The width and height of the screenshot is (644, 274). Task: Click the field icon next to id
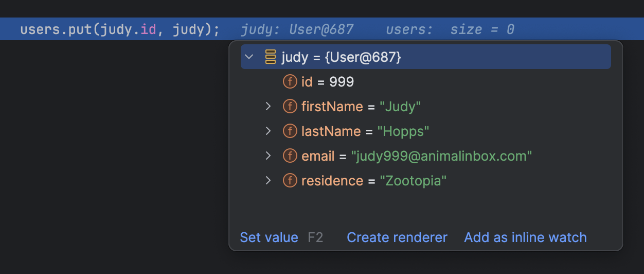(x=290, y=82)
